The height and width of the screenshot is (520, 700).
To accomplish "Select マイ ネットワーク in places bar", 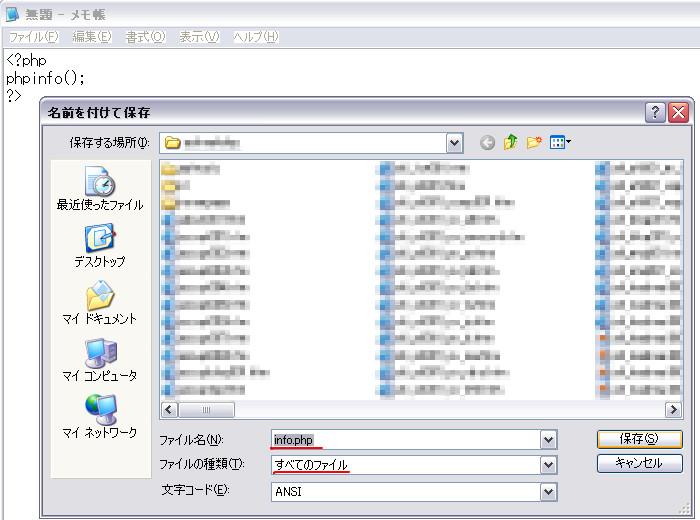I will (x=100, y=416).
